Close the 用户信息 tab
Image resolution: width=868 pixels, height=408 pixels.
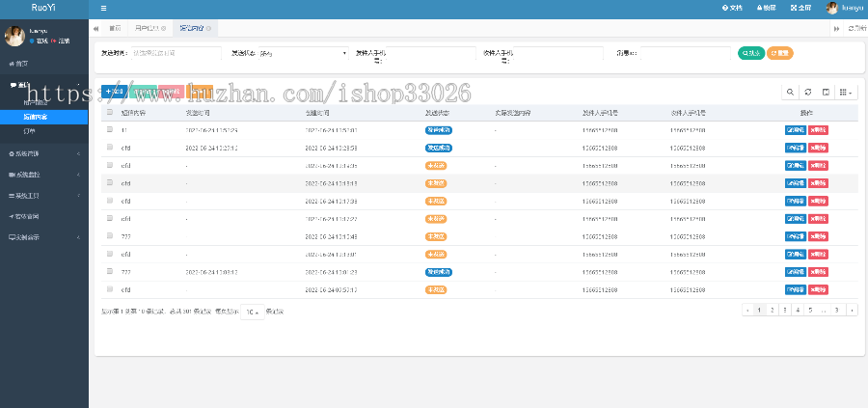tap(164, 28)
